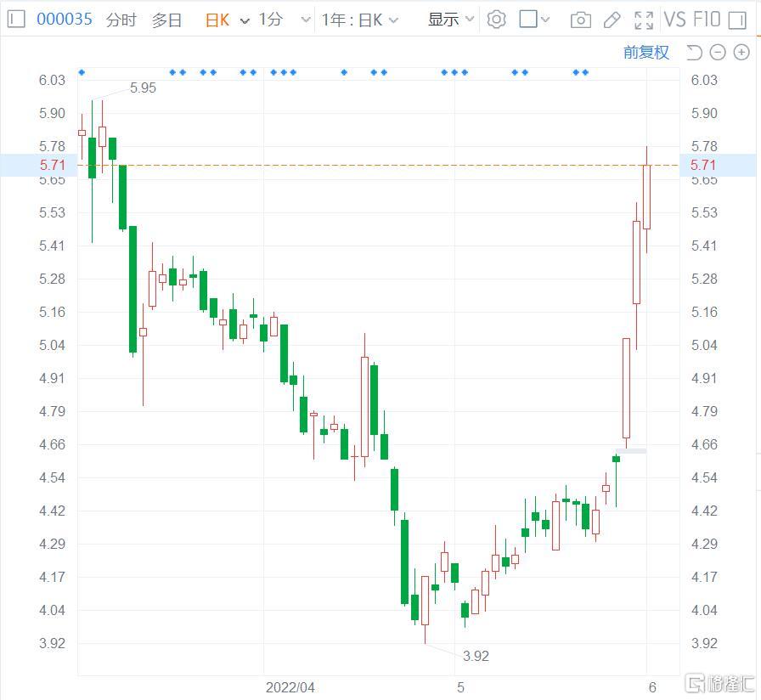Click the highlighted 5.71 price on left axis

pyautogui.click(x=52, y=165)
